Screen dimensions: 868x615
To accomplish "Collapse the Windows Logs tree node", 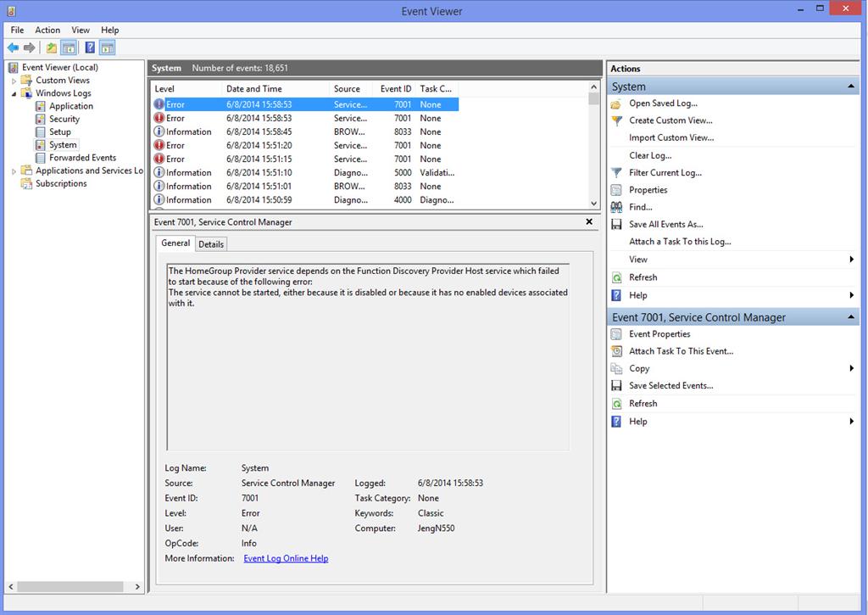I will click(x=14, y=93).
